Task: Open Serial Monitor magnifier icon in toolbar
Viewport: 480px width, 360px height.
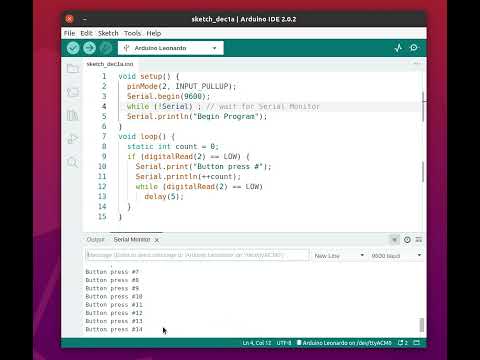Action: pos(414,48)
